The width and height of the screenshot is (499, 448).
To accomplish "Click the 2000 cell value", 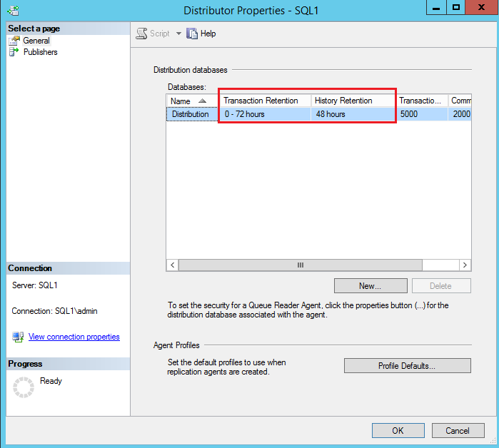I will [461, 114].
